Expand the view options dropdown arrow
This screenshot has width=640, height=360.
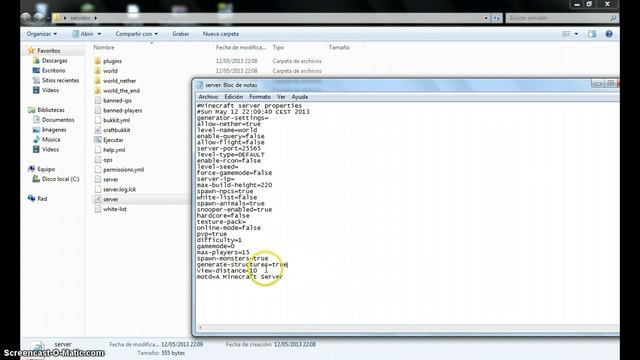(x=576, y=34)
